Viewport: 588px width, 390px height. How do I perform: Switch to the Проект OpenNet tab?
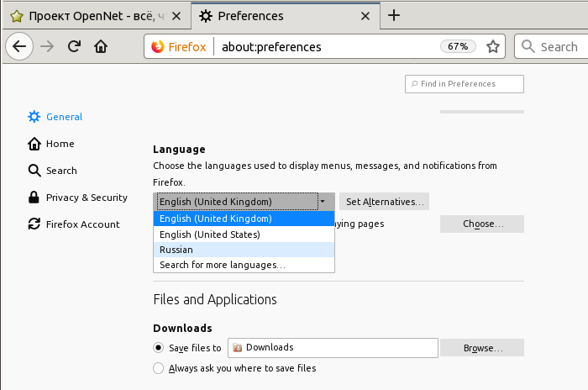coord(94,16)
